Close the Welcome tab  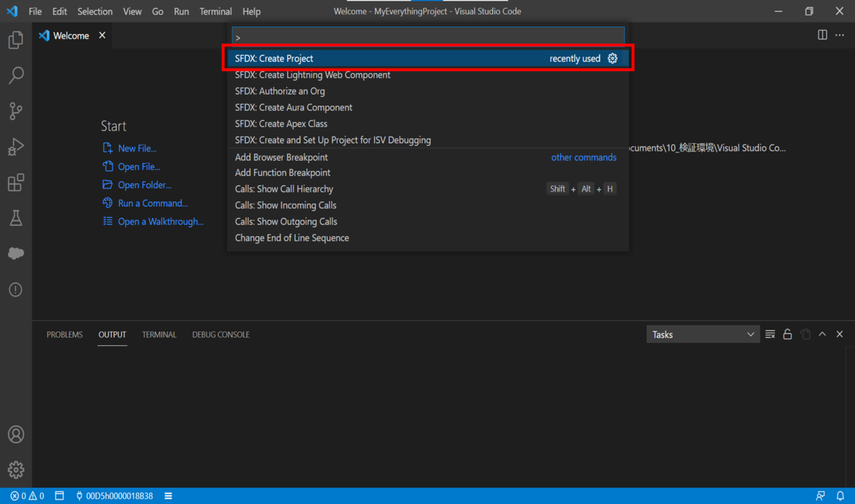click(x=103, y=35)
